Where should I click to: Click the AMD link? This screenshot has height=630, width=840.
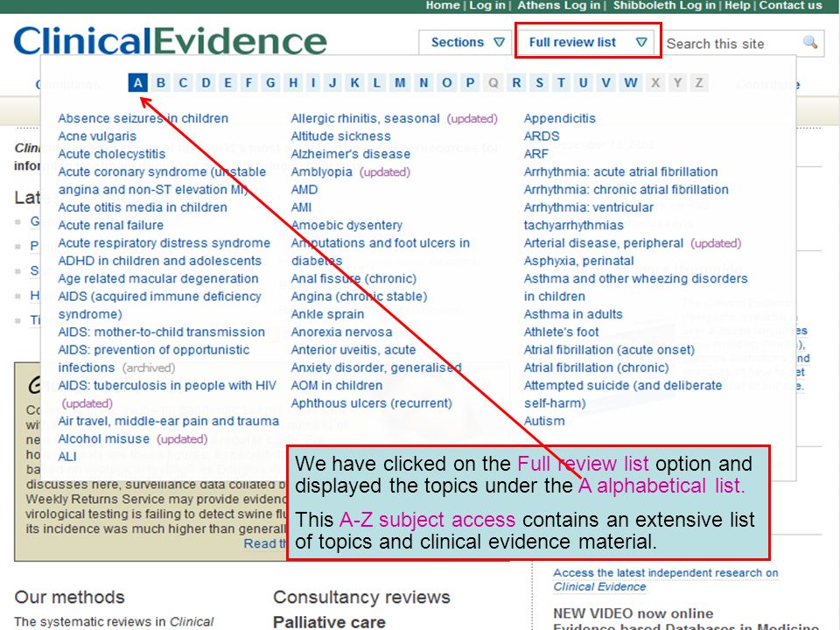tap(304, 190)
